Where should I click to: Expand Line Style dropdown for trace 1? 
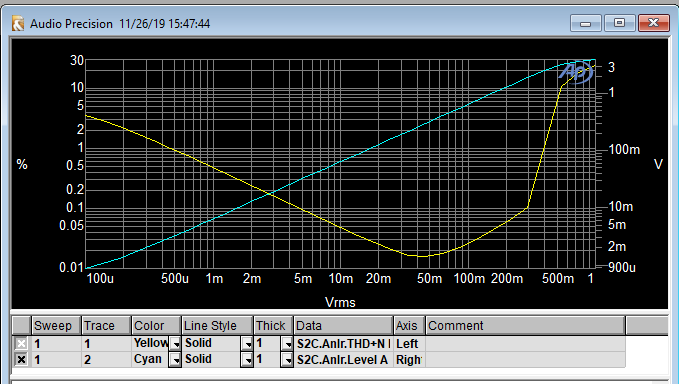(x=247, y=344)
